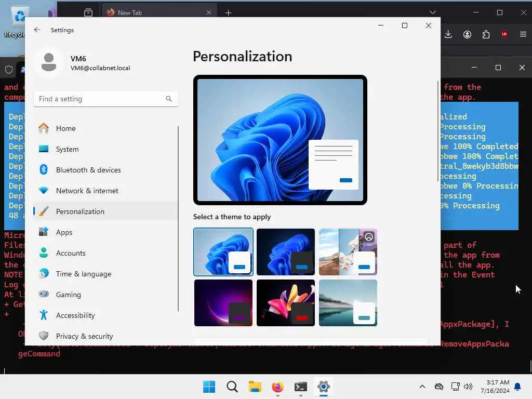Open Firefox account icon

467,34
